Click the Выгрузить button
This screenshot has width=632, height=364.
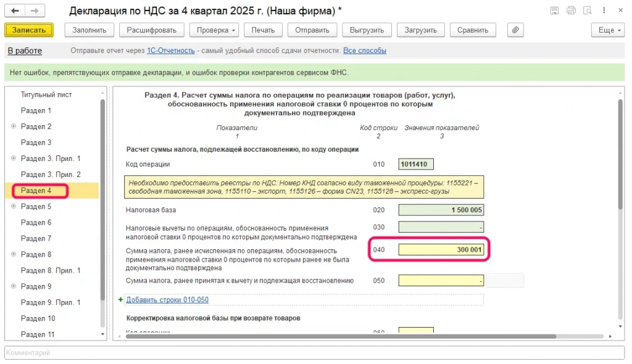[x=367, y=30]
